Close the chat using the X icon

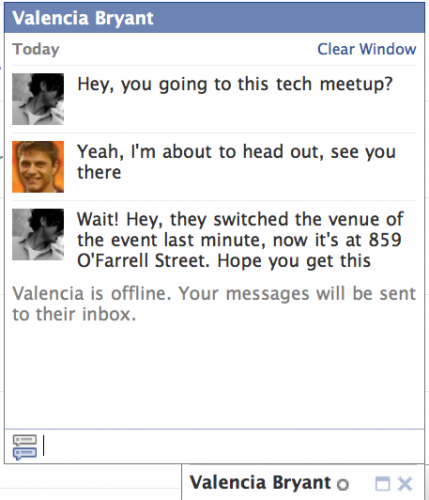[x=405, y=484]
